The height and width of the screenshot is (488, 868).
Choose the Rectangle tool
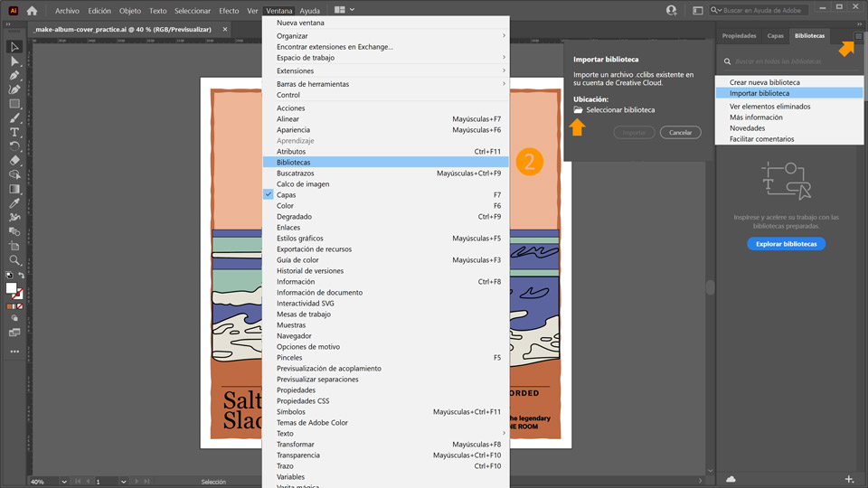14,104
